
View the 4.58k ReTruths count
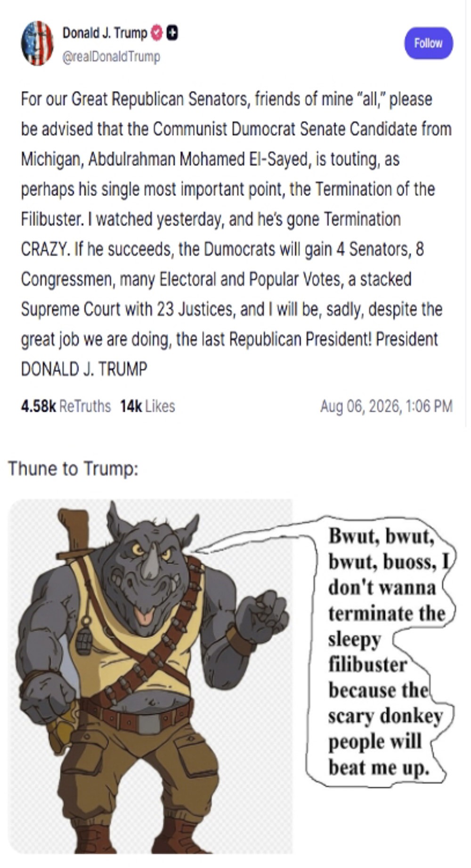click(65, 406)
